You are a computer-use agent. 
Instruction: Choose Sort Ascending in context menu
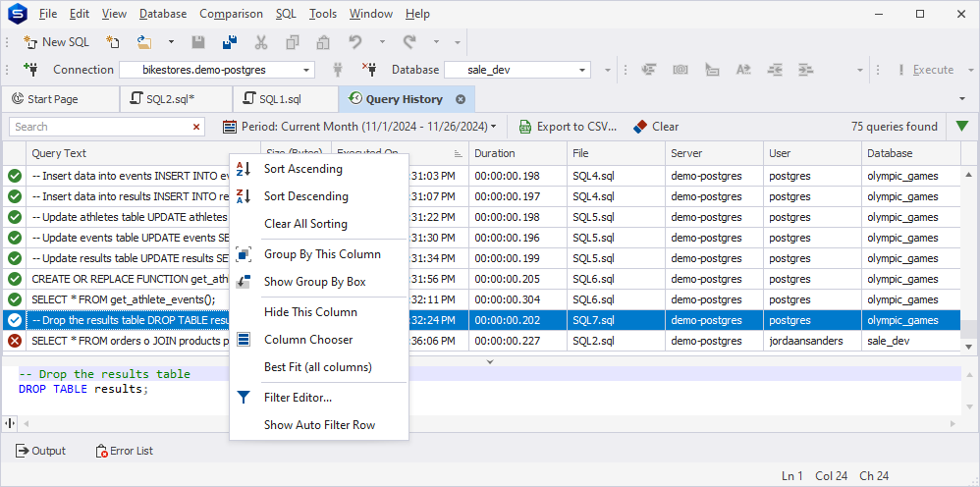pyautogui.click(x=319, y=169)
